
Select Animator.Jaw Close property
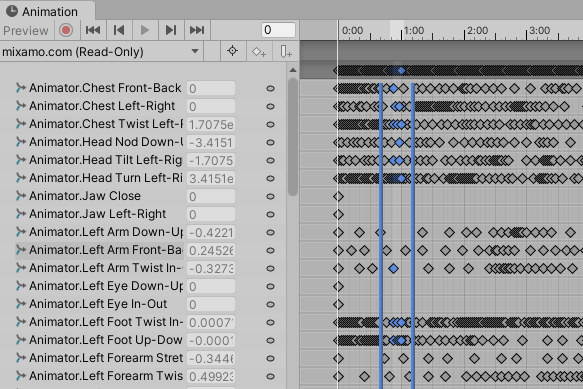85,196
